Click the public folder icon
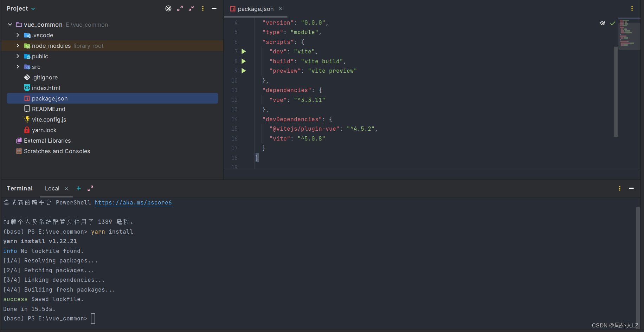The width and height of the screenshot is (644, 332). [x=27, y=56]
